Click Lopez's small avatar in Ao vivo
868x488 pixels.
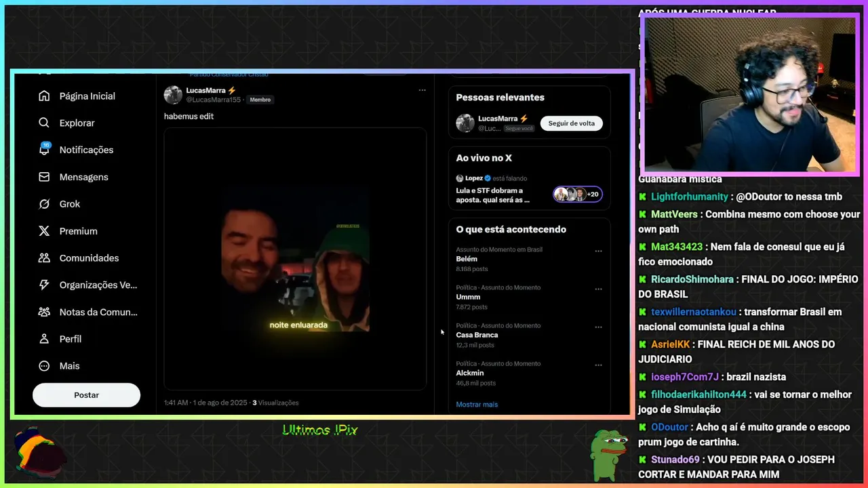pos(460,178)
